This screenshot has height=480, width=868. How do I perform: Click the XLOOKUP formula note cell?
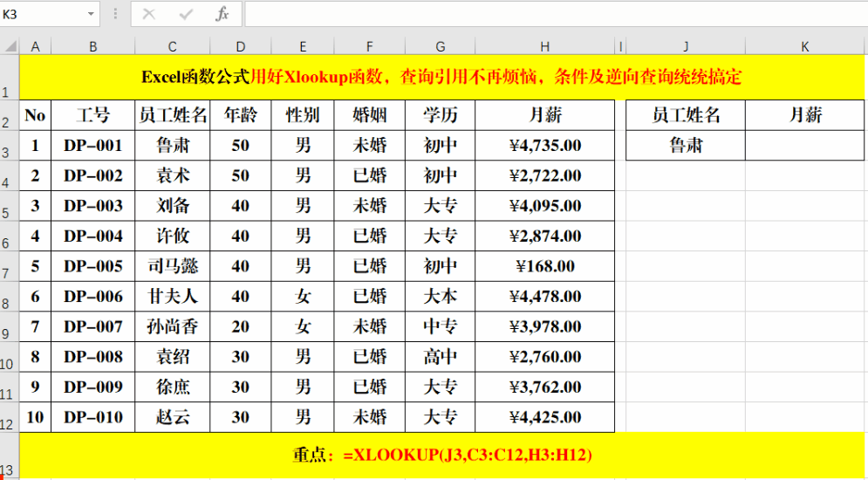(x=441, y=455)
